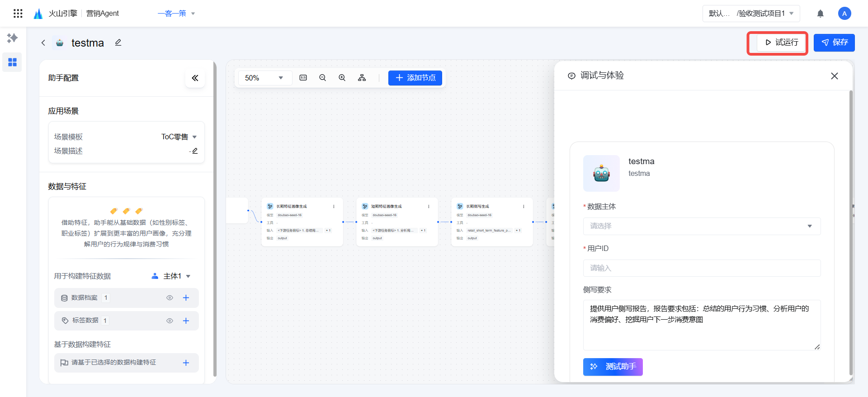Click the 营销Agent product label
Viewport: 868px width, 397px height.
[x=103, y=14]
